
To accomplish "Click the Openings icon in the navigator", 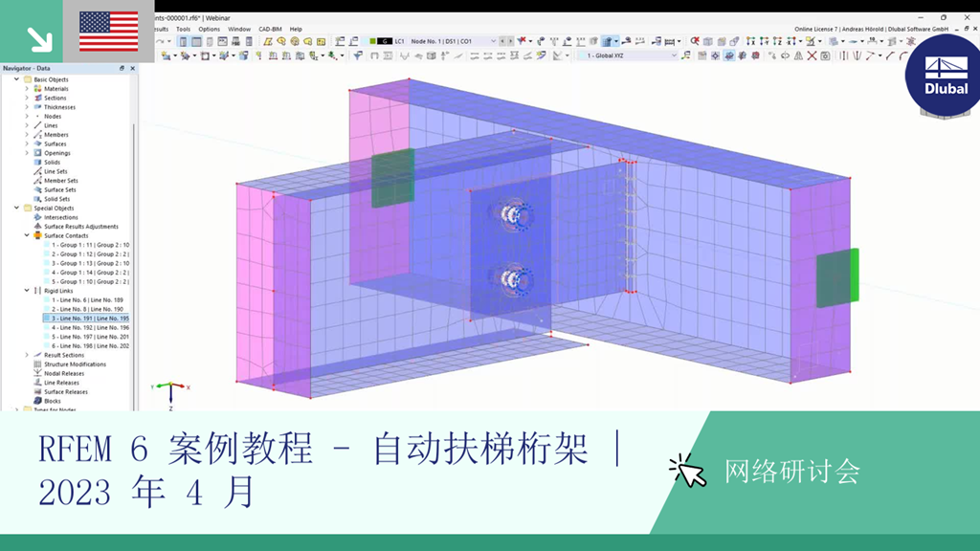I will click(x=39, y=151).
